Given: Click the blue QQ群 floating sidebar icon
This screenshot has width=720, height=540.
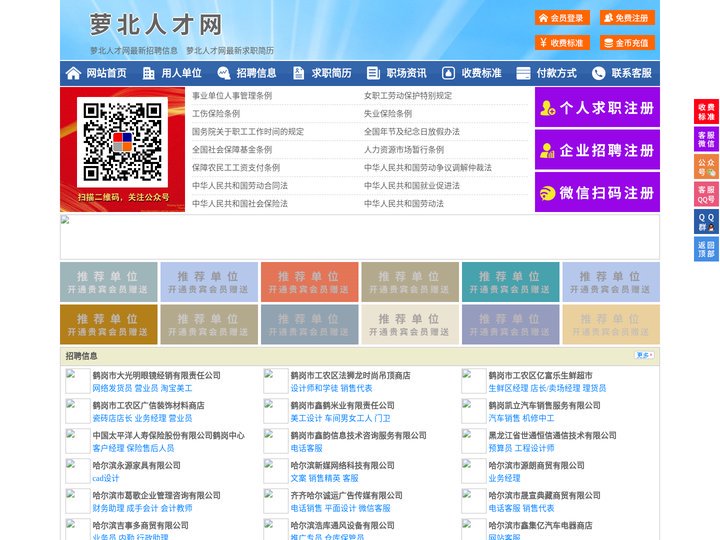Looking at the screenshot, I should pos(706,222).
